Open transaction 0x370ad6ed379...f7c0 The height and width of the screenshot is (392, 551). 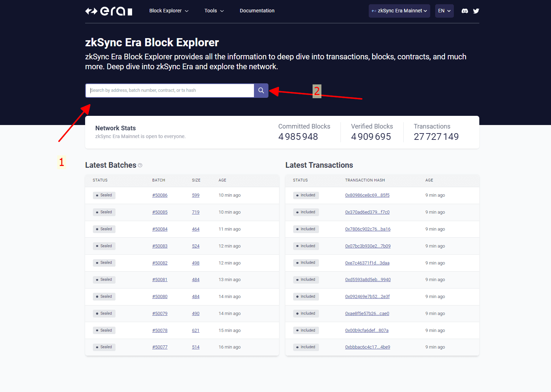tap(367, 212)
